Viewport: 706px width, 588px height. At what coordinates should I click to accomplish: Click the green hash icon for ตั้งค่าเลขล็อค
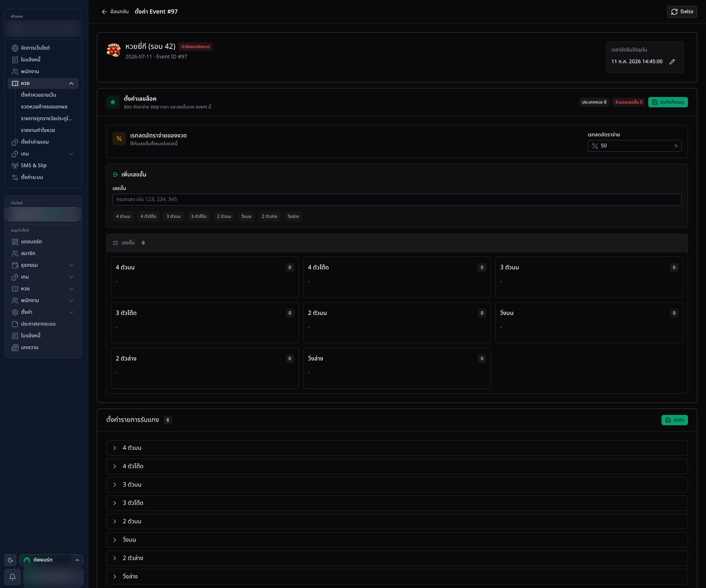(x=113, y=102)
